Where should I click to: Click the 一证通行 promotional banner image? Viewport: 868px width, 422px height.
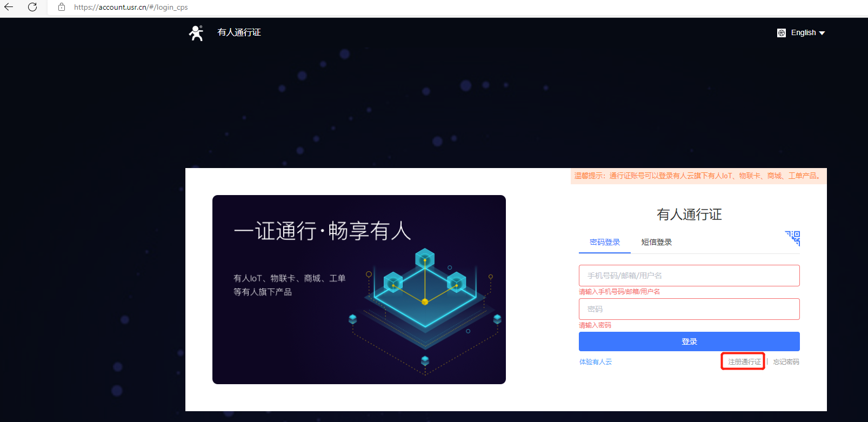359,290
